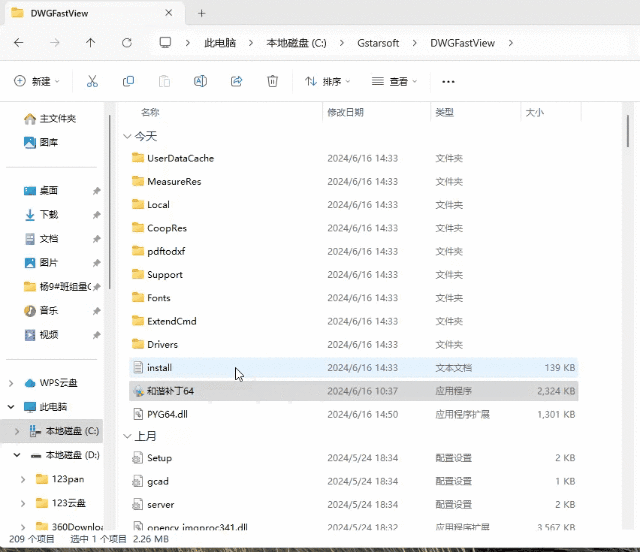
Task: Click DWGFastView in the breadcrumb path
Action: click(462, 43)
